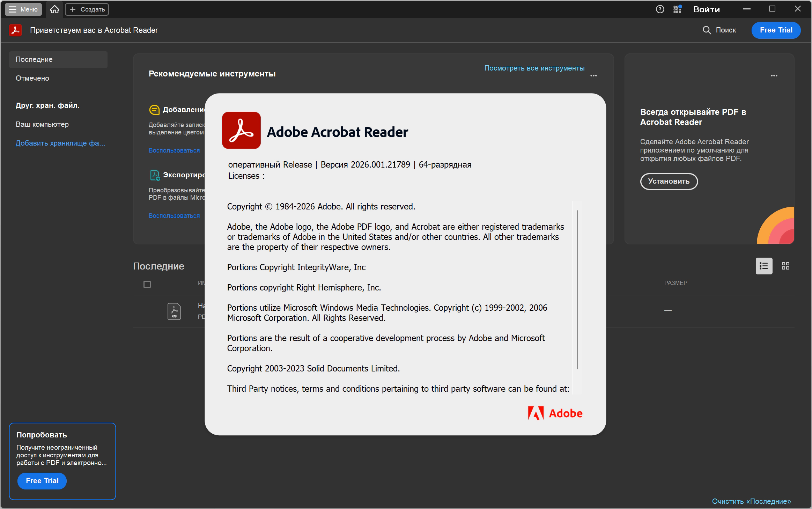The image size is (812, 509).
Task: Open the apps grid icon in title bar
Action: 677,9
